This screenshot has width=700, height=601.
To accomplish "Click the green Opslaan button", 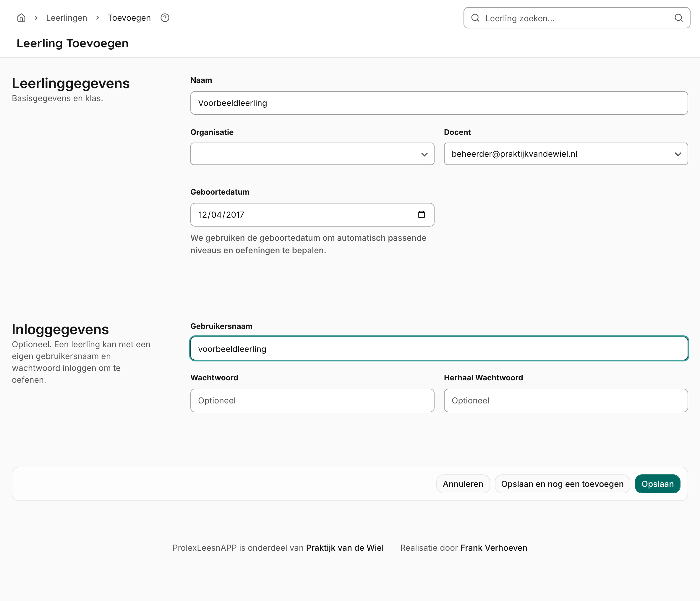I will coord(657,484).
